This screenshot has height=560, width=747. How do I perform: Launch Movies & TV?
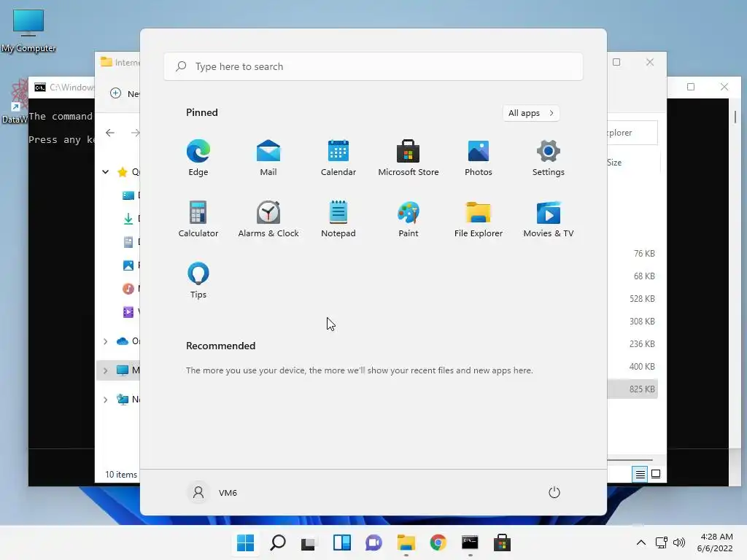[x=549, y=219]
